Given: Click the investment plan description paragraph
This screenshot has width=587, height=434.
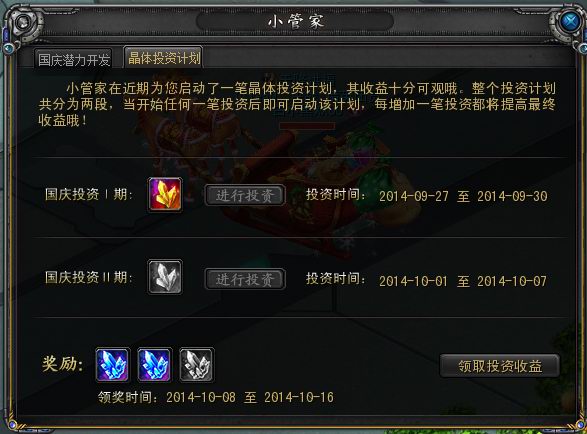Looking at the screenshot, I should [297, 104].
